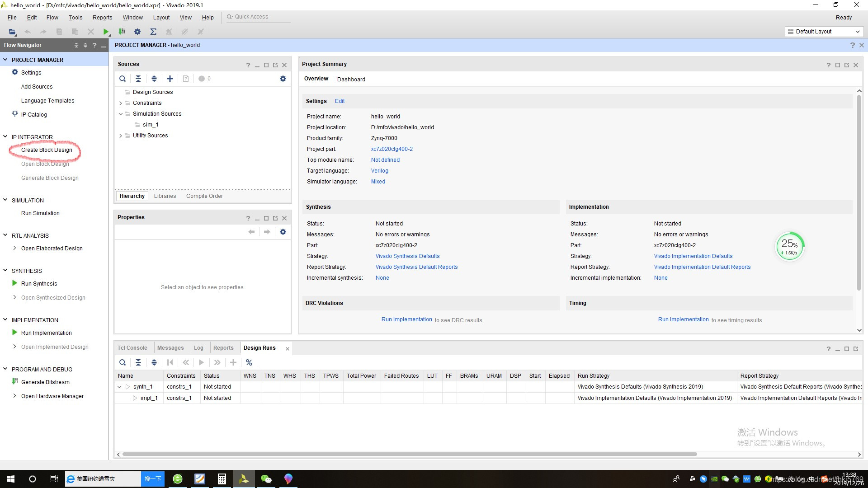Click Create Block Design
Image resolution: width=868 pixels, height=488 pixels.
[47, 150]
